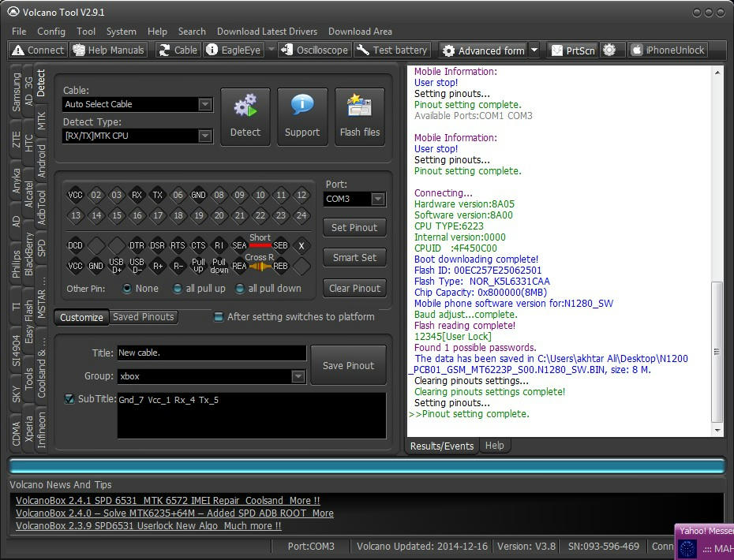Switch to the Saved Pinouts tab
Viewport: 734px width, 560px height.
(x=143, y=317)
